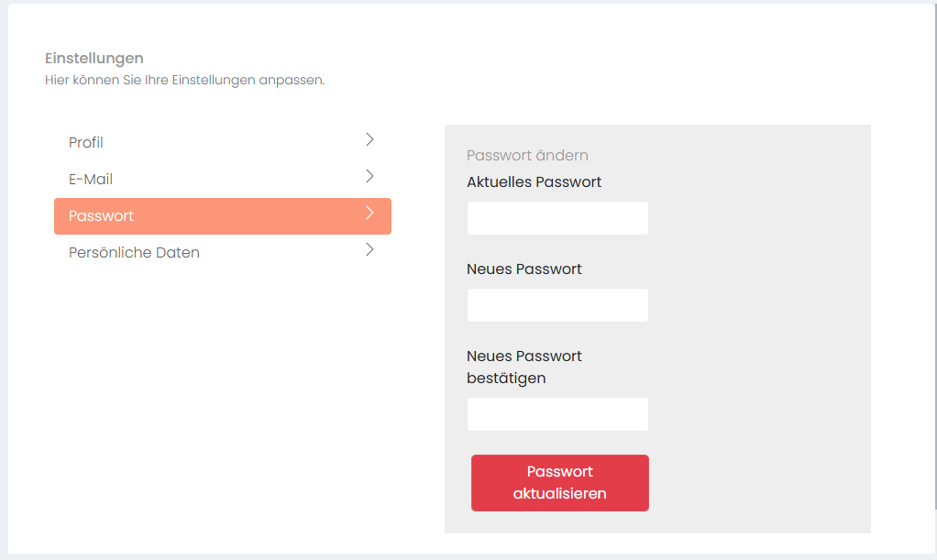Select the Neues Passwort bestätigen input box

click(x=557, y=414)
